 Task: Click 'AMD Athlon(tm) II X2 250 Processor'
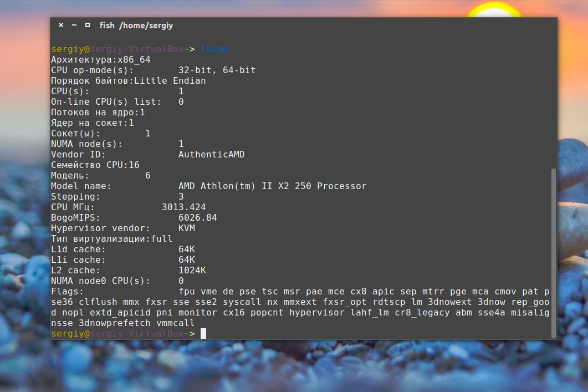(x=272, y=186)
